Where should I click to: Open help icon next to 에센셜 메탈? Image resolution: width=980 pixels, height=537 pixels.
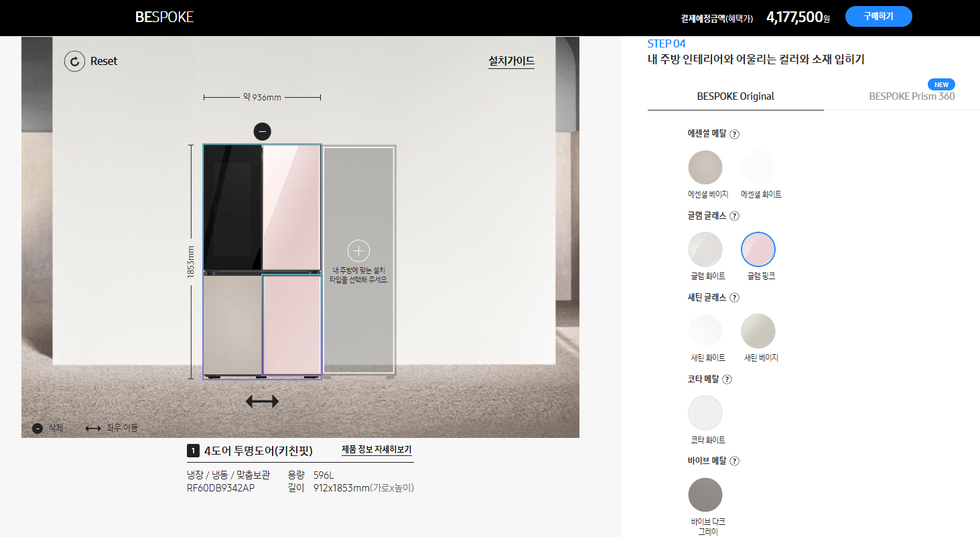(x=734, y=134)
